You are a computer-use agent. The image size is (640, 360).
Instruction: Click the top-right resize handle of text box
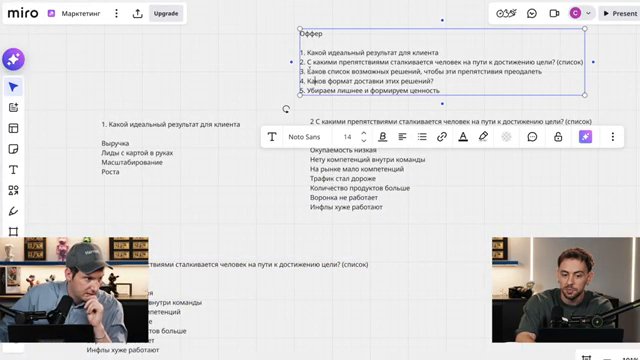click(x=585, y=29)
